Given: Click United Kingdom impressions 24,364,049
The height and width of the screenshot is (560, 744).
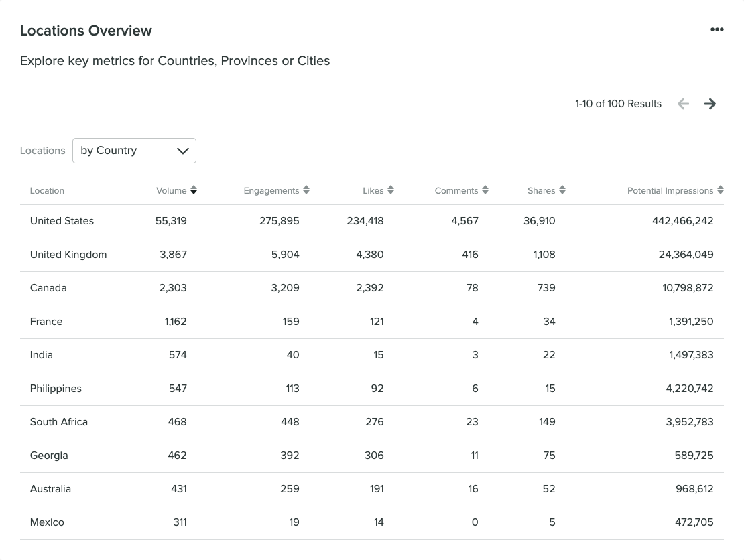Looking at the screenshot, I should tap(686, 255).
